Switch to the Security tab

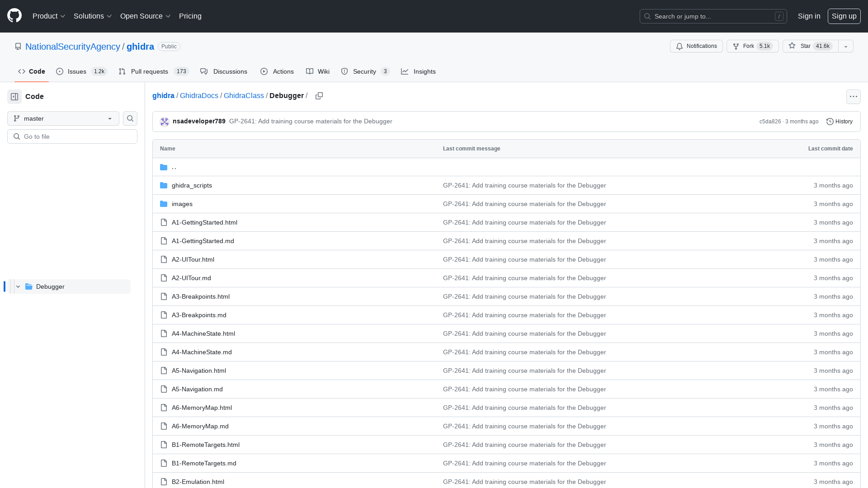coord(365,71)
